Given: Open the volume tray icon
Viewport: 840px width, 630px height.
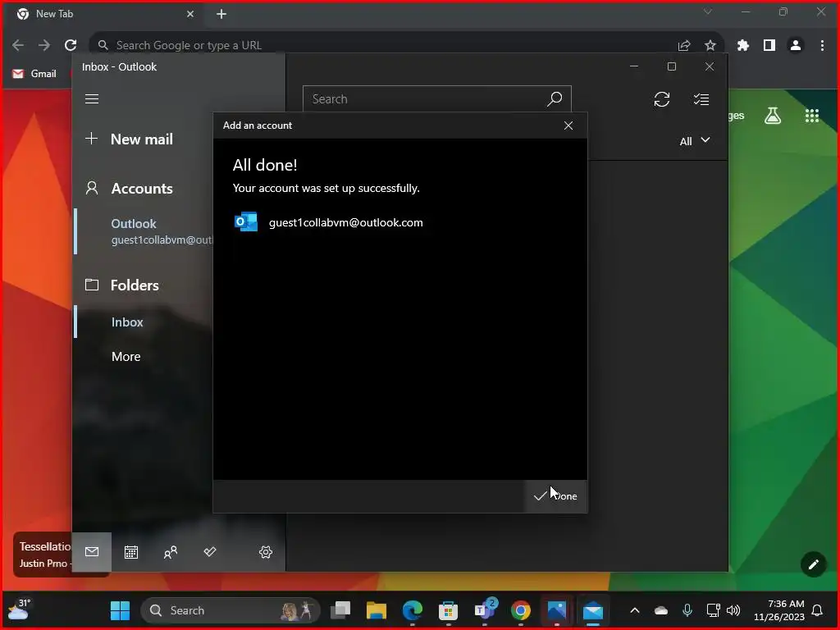Looking at the screenshot, I should pyautogui.click(x=733, y=610).
